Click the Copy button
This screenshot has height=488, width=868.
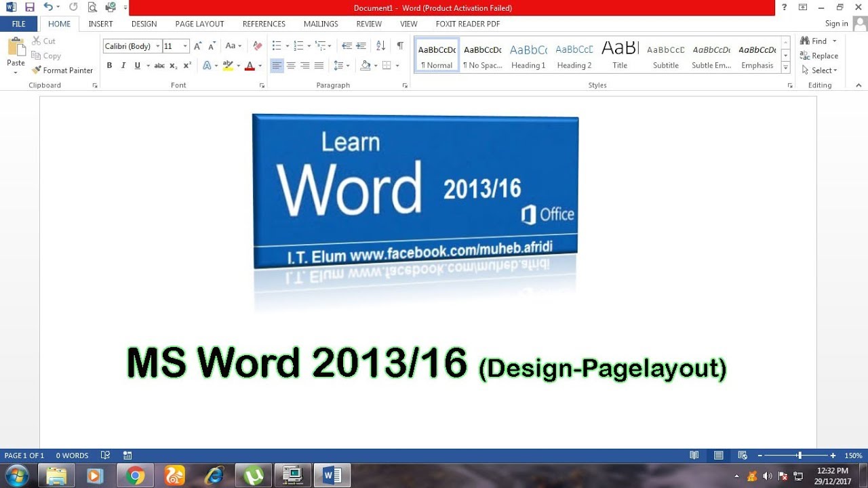coord(46,56)
